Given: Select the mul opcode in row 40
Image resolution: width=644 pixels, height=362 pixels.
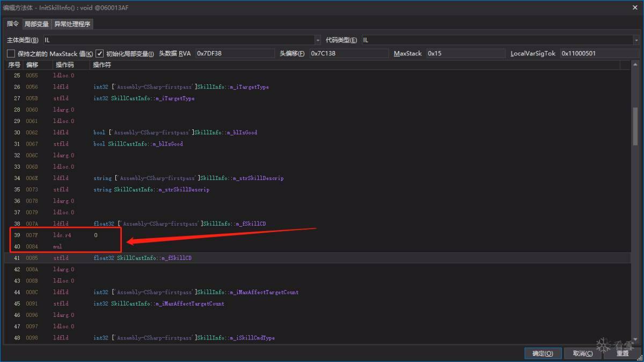Looking at the screenshot, I should [57, 247].
